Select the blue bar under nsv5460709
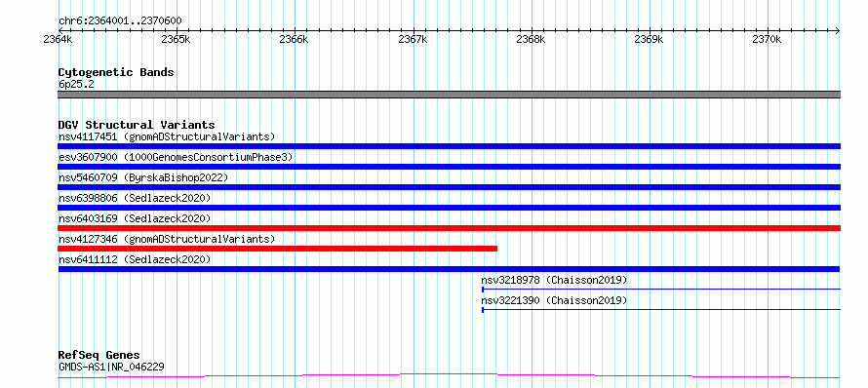This screenshot has height=388, width=868. [449, 187]
